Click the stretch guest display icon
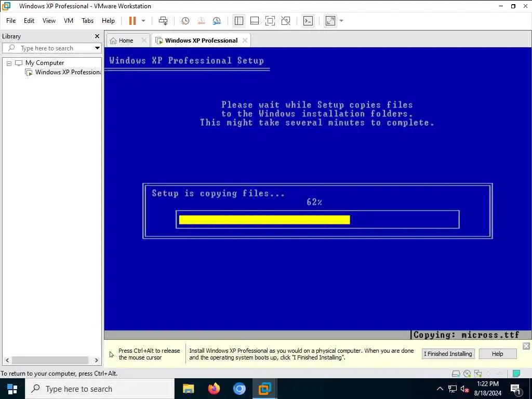 click(330, 21)
